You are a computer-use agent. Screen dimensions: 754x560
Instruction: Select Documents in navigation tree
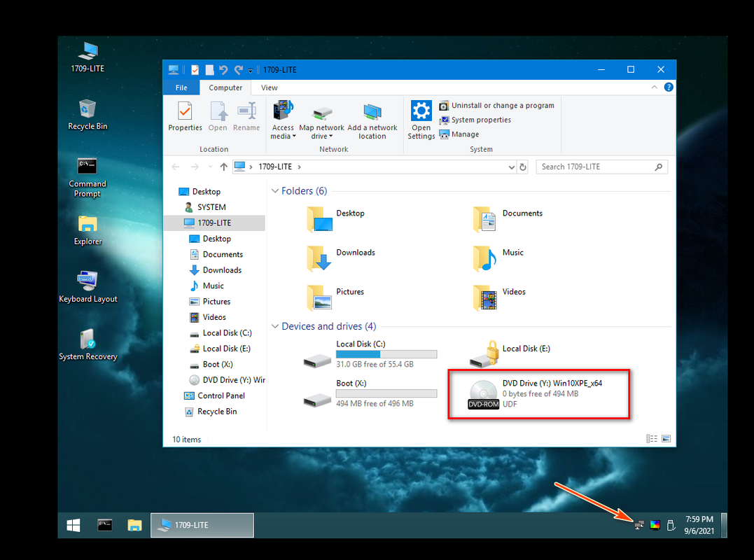223,254
